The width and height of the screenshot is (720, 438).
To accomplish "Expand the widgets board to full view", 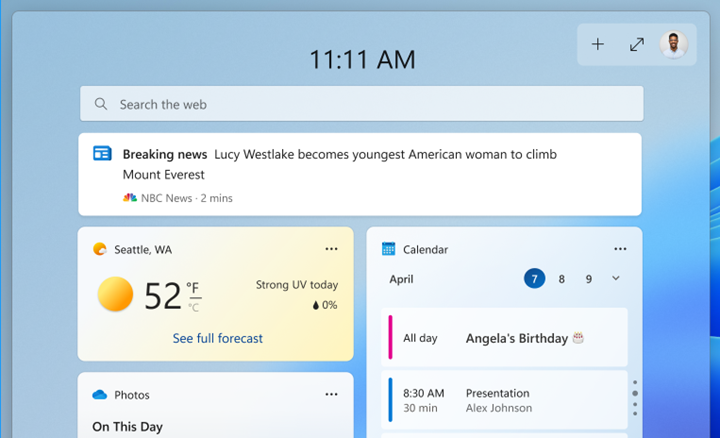I will [x=636, y=45].
